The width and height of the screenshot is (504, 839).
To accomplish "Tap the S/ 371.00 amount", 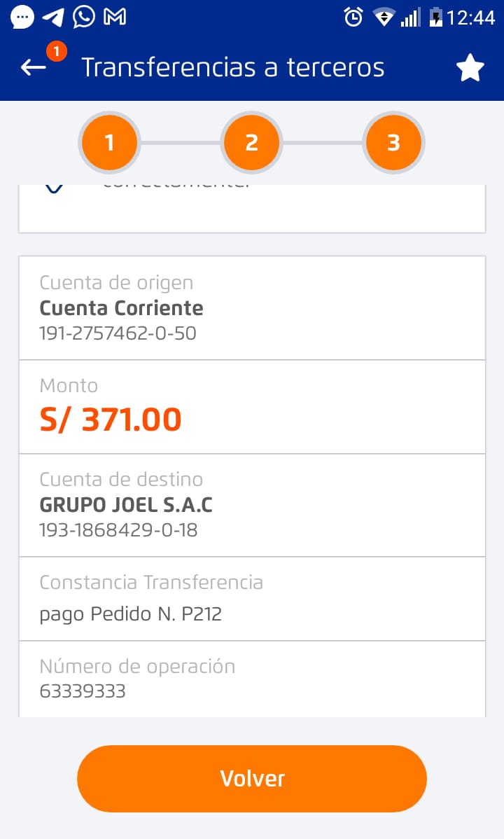I will pyautogui.click(x=111, y=419).
